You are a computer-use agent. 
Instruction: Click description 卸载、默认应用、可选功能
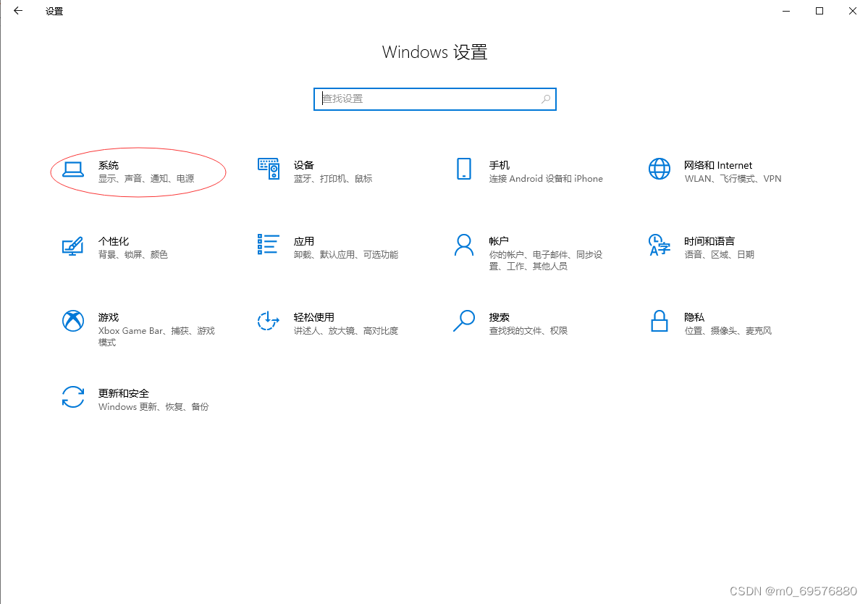[346, 254]
